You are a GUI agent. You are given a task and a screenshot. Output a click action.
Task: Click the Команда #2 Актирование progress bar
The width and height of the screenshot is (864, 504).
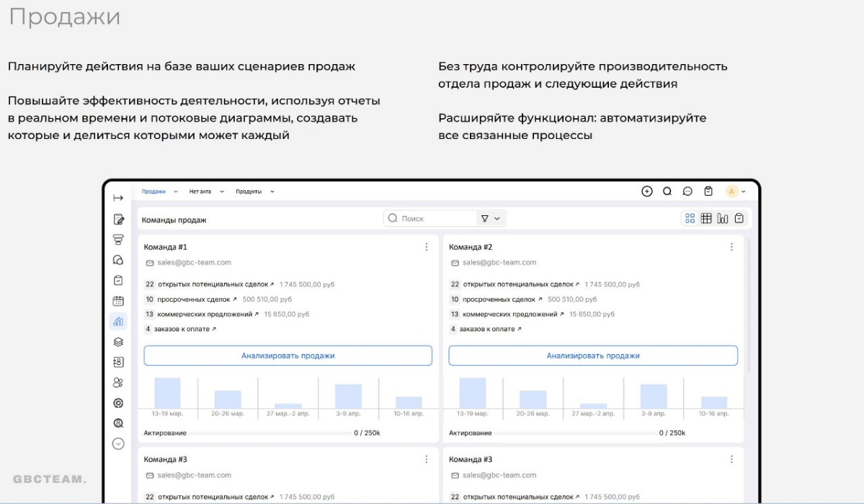575,433
